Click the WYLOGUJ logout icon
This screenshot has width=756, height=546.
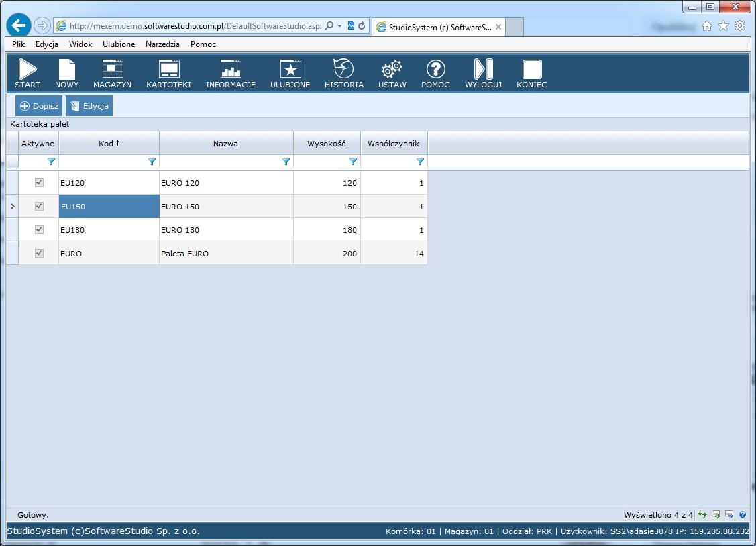point(483,73)
